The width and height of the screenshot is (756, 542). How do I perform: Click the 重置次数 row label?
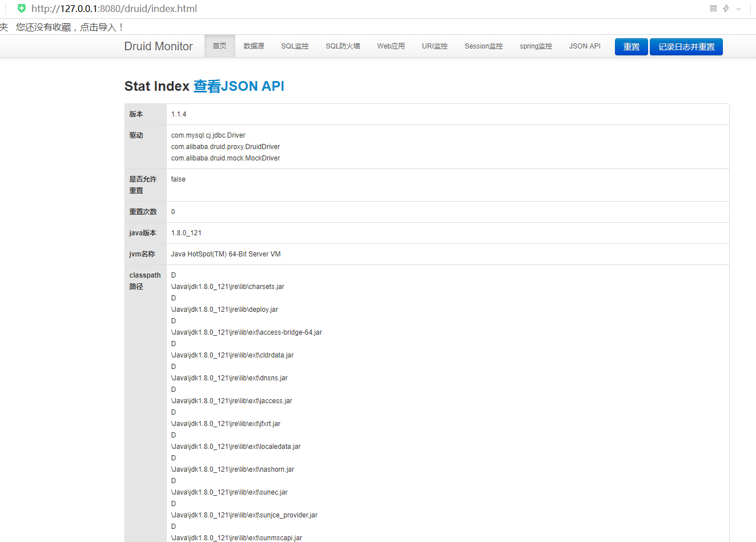143,212
